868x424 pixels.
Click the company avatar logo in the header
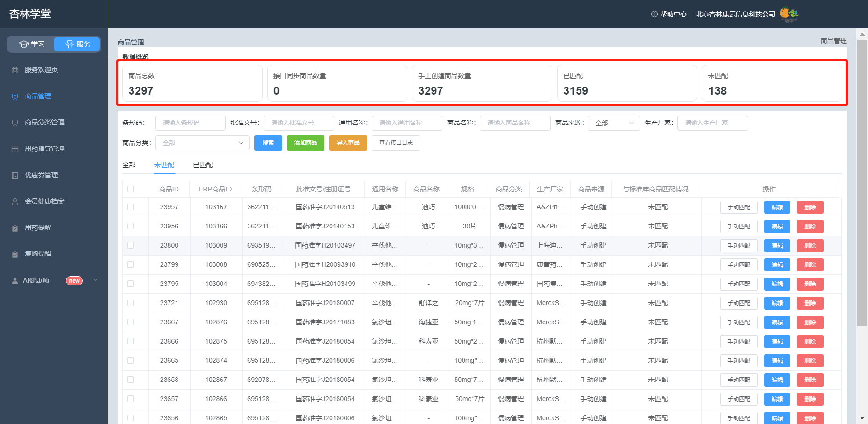(789, 14)
